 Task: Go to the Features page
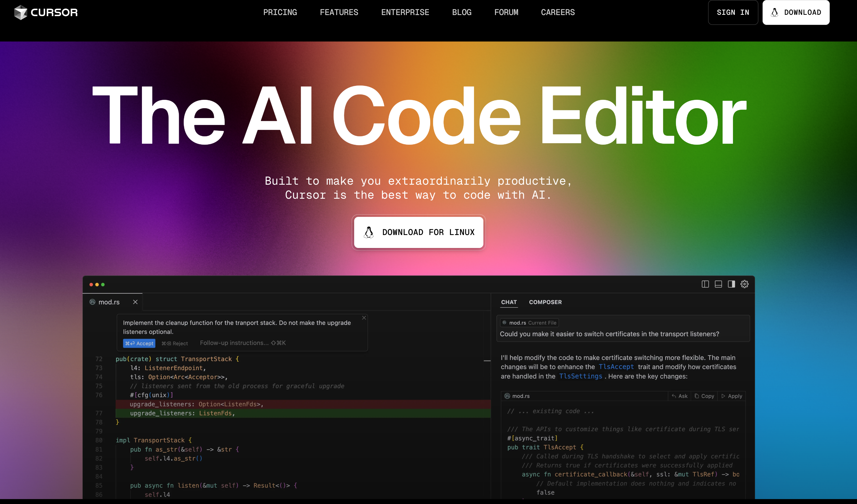[x=339, y=12]
